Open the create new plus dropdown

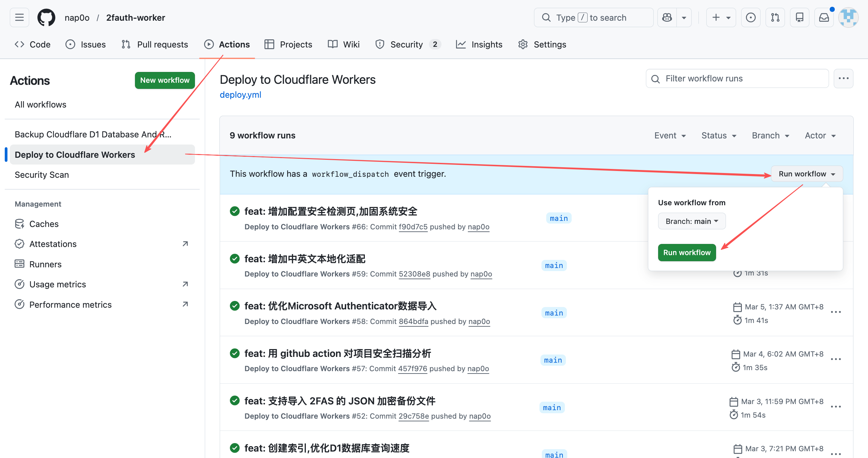(x=721, y=18)
